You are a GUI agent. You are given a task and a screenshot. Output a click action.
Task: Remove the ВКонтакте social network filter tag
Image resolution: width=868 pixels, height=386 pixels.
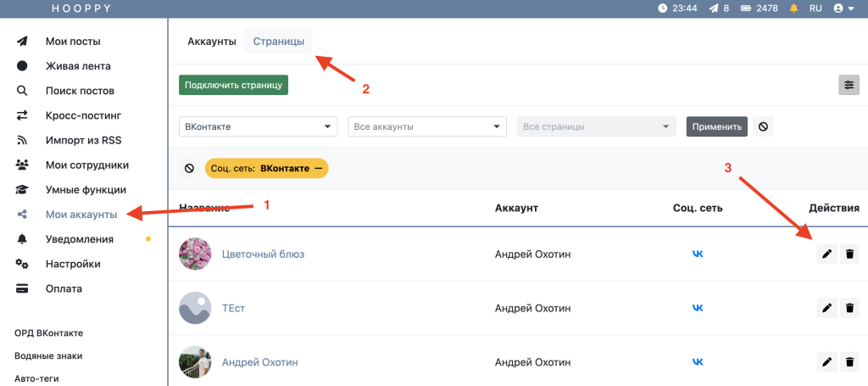319,168
